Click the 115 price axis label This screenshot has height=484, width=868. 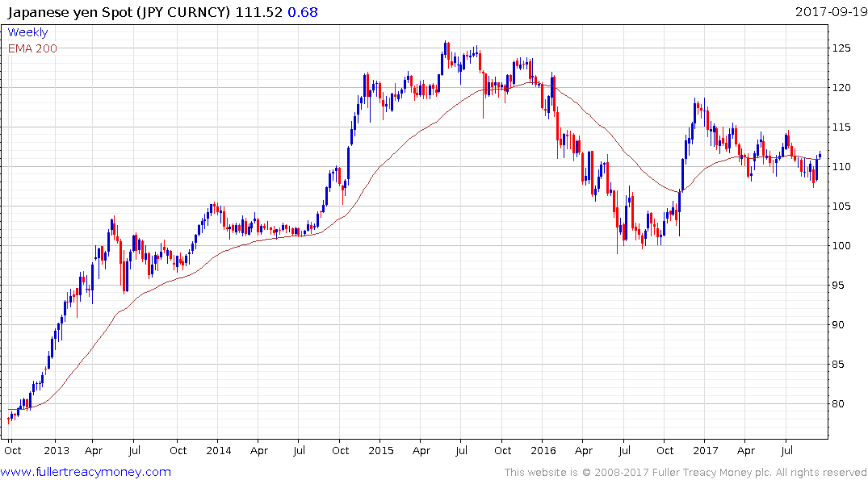coord(841,127)
